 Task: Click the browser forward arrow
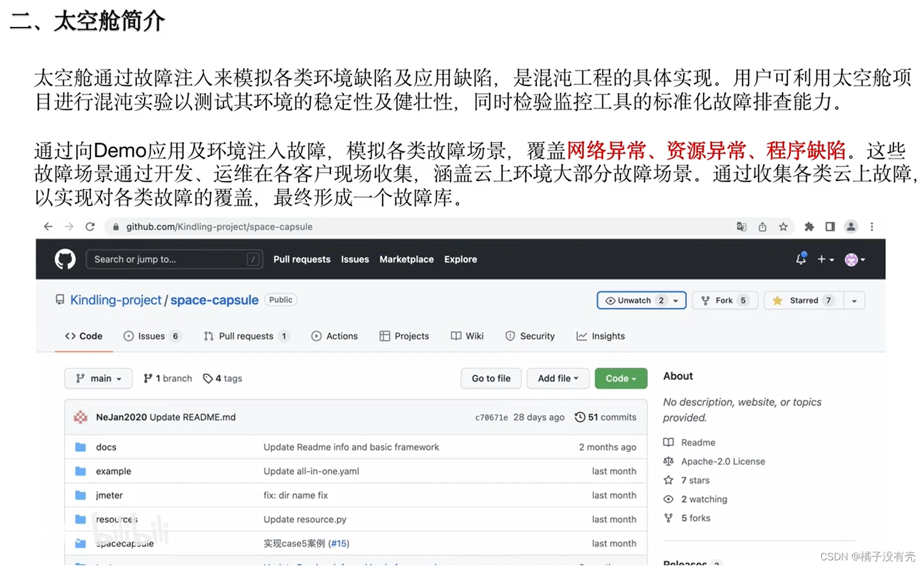tap(69, 227)
